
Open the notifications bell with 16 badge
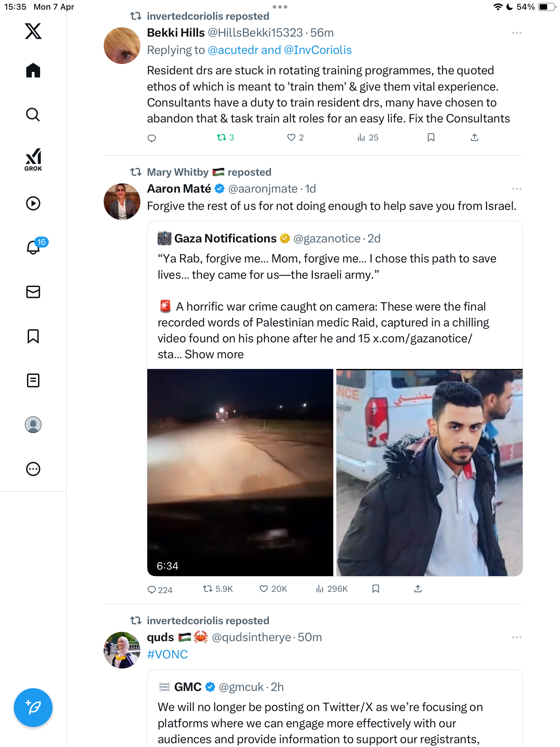(x=34, y=247)
